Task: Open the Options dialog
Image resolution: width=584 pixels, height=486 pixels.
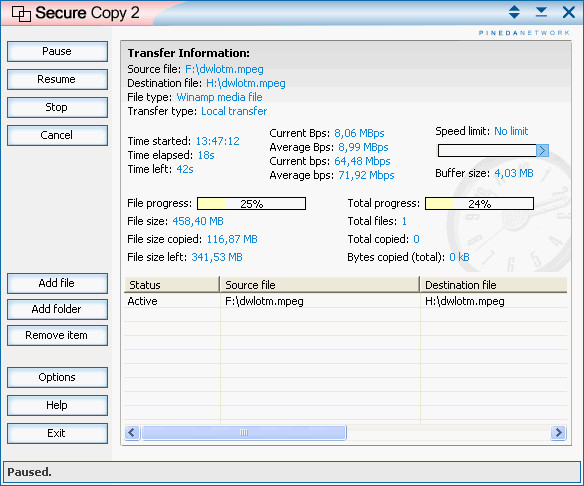Action: tap(57, 377)
